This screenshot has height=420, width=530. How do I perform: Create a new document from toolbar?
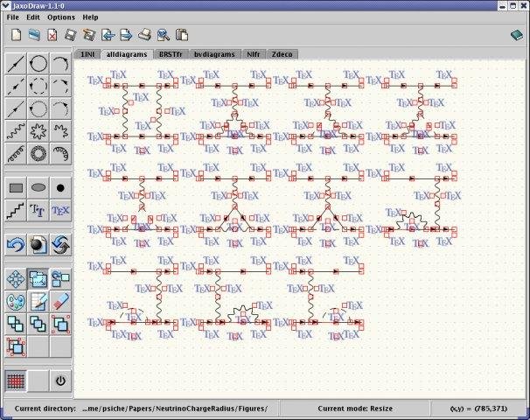(17, 35)
